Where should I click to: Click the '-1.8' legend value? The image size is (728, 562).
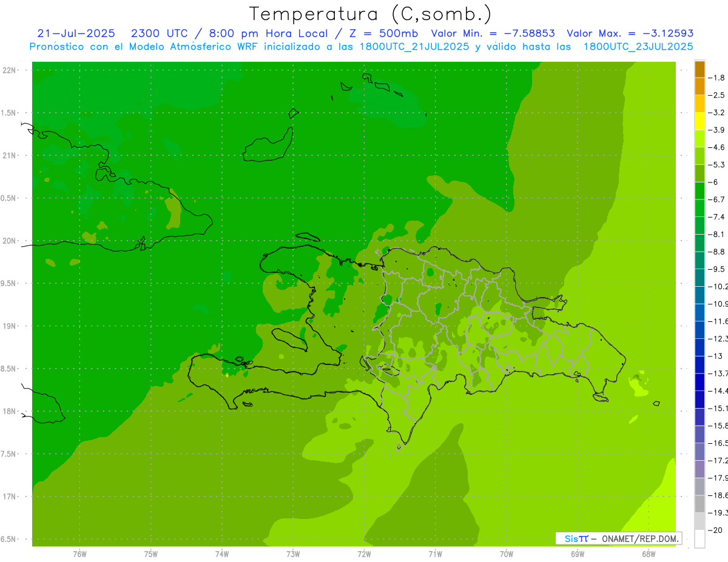[717, 78]
